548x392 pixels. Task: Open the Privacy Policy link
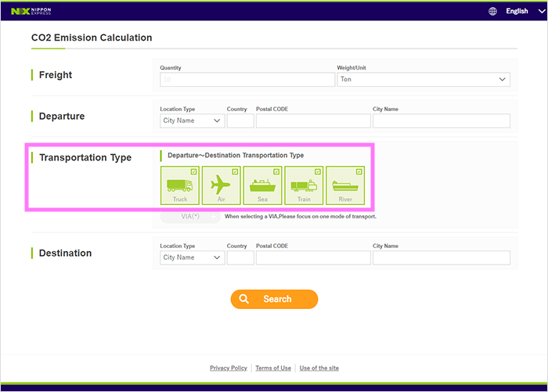click(x=229, y=368)
